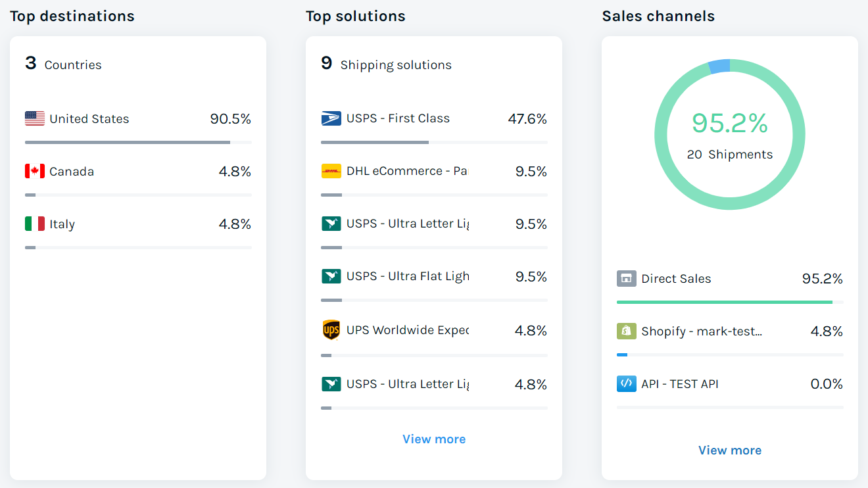The image size is (868, 488).
Task: Click the Italy flag icon
Action: coord(34,224)
